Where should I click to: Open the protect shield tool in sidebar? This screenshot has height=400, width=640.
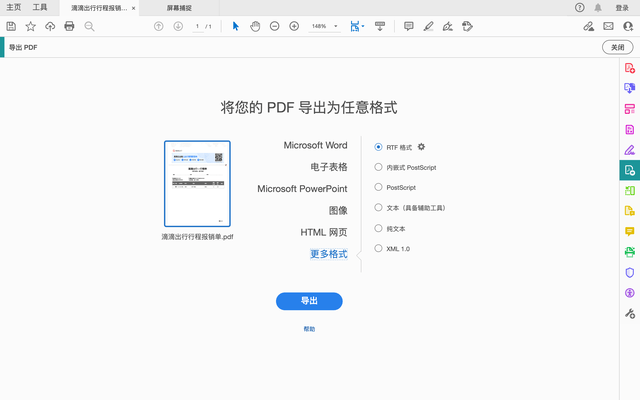click(x=630, y=272)
